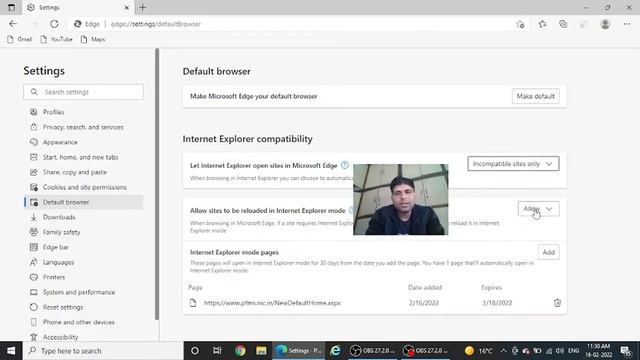
Task: Open a new tab with plus icon
Action: (x=142, y=7)
